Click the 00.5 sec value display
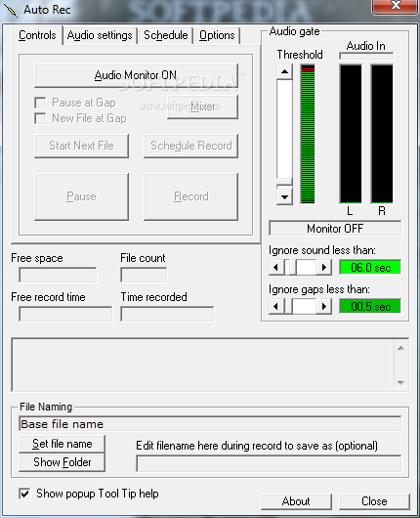 (x=370, y=307)
